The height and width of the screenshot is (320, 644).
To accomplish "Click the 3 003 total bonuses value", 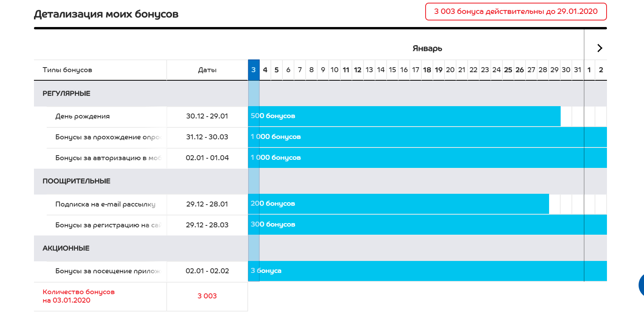I will point(207,296).
